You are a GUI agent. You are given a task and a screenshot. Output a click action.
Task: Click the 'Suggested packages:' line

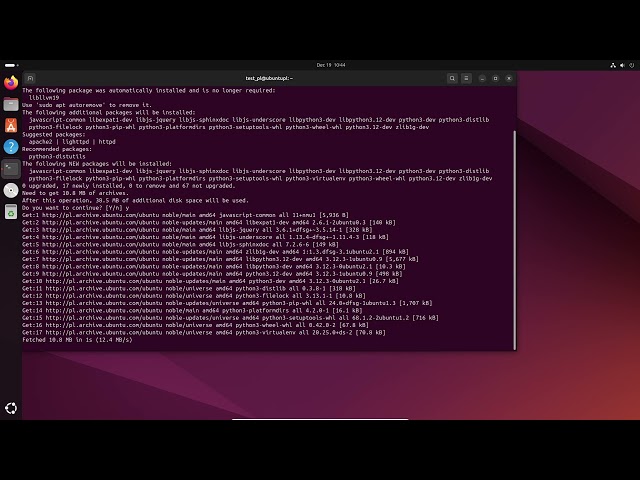point(53,134)
